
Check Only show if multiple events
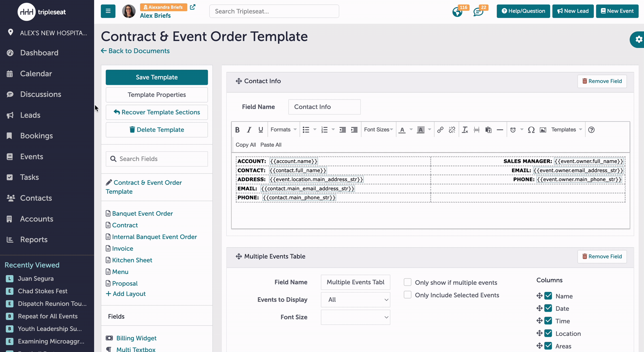[x=408, y=282]
